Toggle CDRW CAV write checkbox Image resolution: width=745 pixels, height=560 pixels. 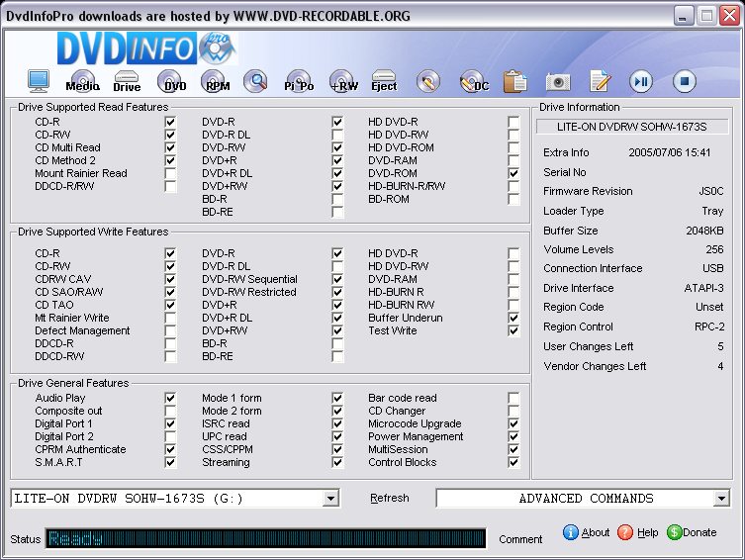coord(170,279)
